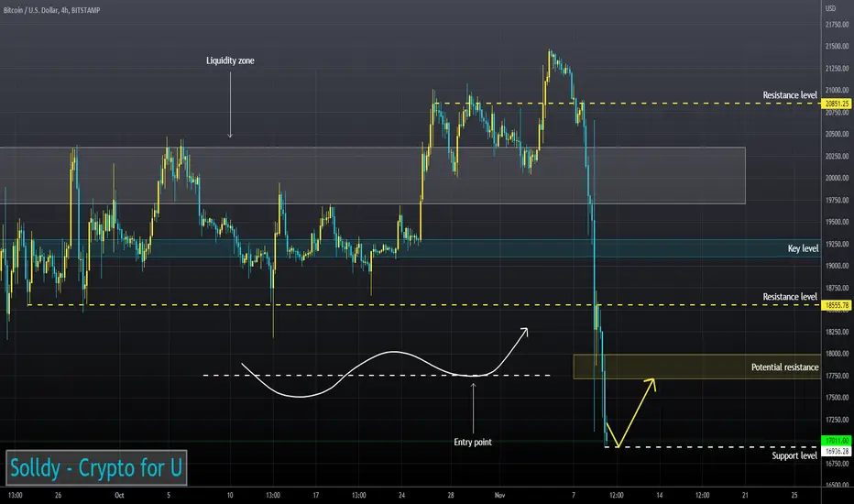Viewport: 854px width, 504px height.
Task: Click the USD currency label on price axis
Action: (830, 8)
